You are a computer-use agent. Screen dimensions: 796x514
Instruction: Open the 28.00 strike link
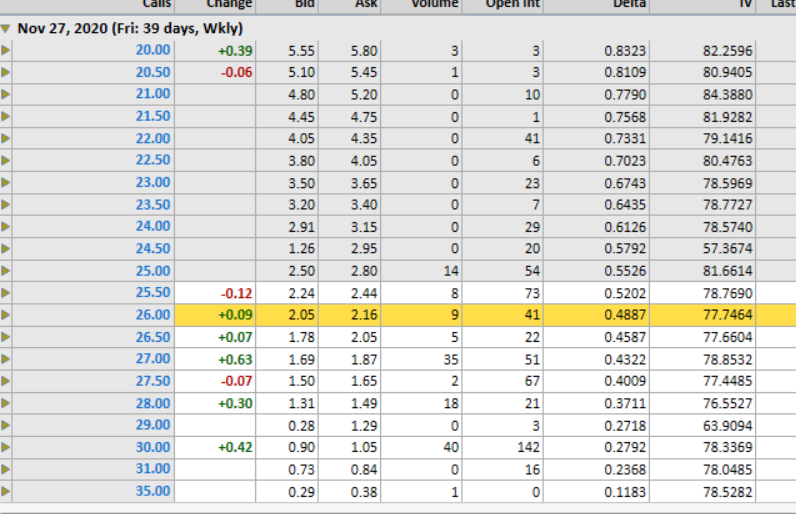coord(153,403)
